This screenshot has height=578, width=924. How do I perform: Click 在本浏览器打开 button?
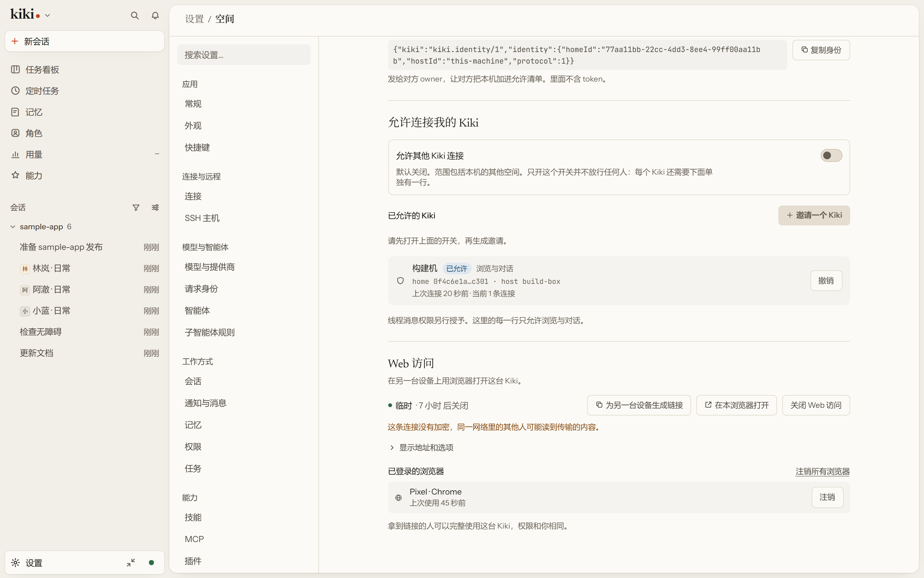[736, 405]
